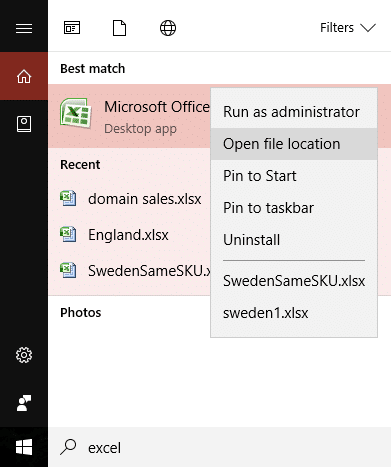The image size is (391, 467).
Task: Open the hamburger menu in sidebar
Action: (x=24, y=28)
